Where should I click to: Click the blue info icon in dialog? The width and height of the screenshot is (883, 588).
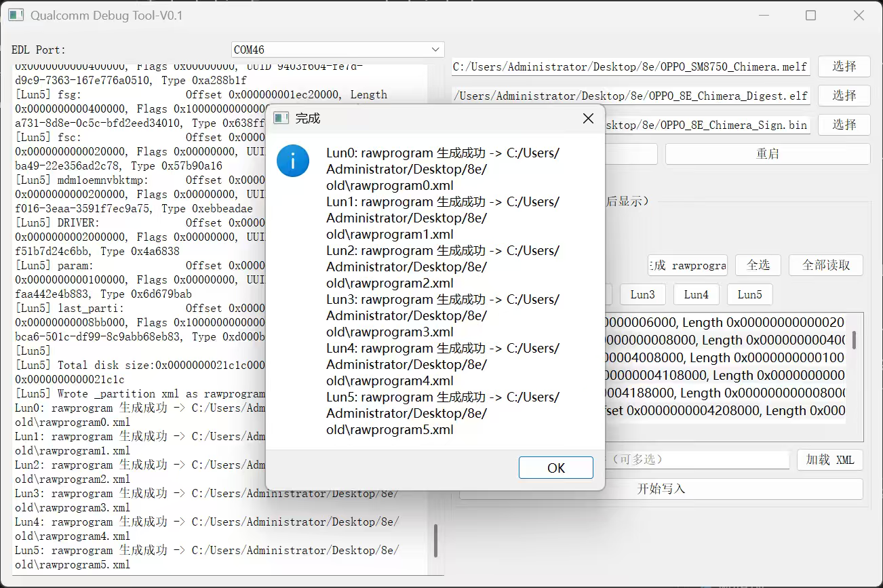click(293, 161)
